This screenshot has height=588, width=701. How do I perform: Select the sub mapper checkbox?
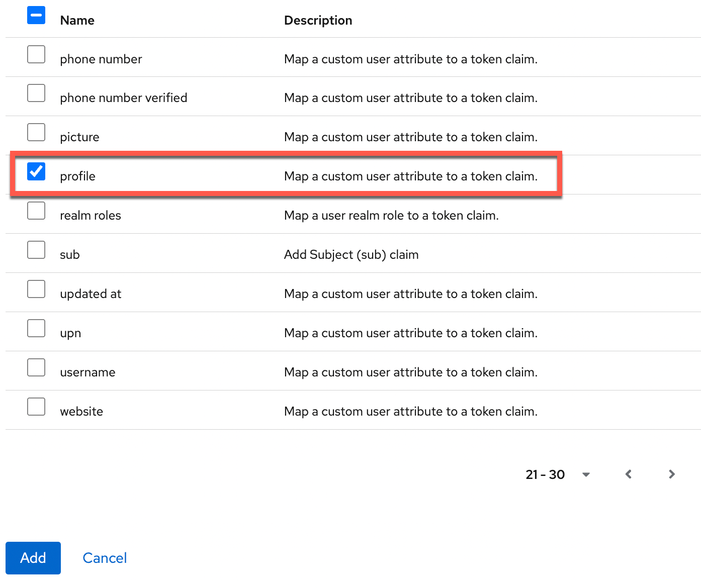tap(36, 250)
